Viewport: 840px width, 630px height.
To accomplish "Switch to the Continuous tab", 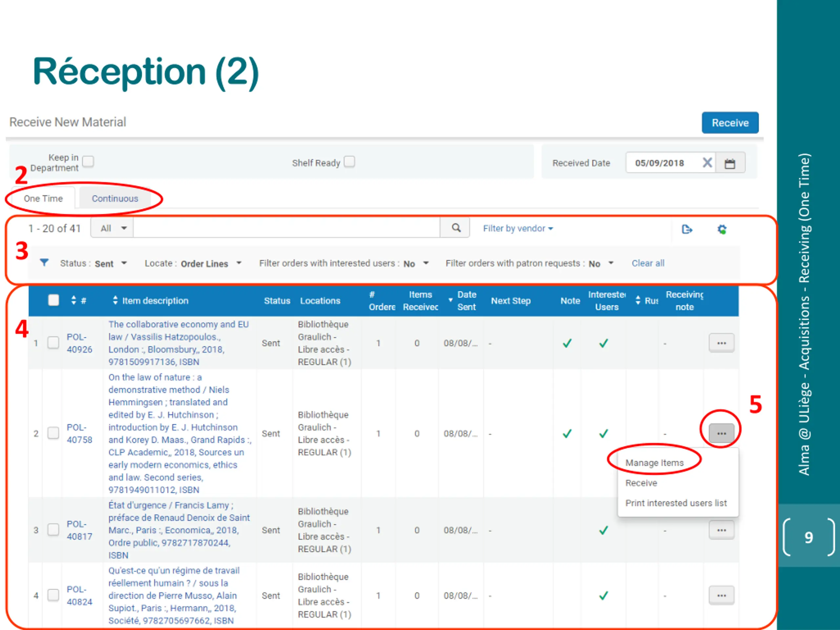I will tap(115, 198).
